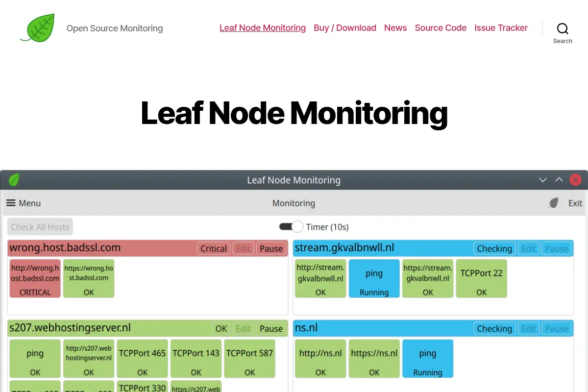This screenshot has height=392, width=588.
Task: Go to Buy / Download page
Action: [x=345, y=28]
